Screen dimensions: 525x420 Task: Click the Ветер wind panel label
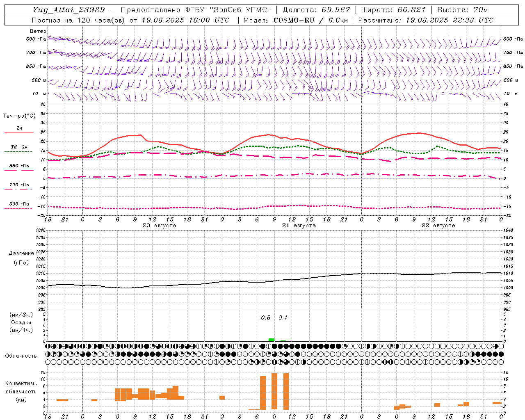click(38, 31)
